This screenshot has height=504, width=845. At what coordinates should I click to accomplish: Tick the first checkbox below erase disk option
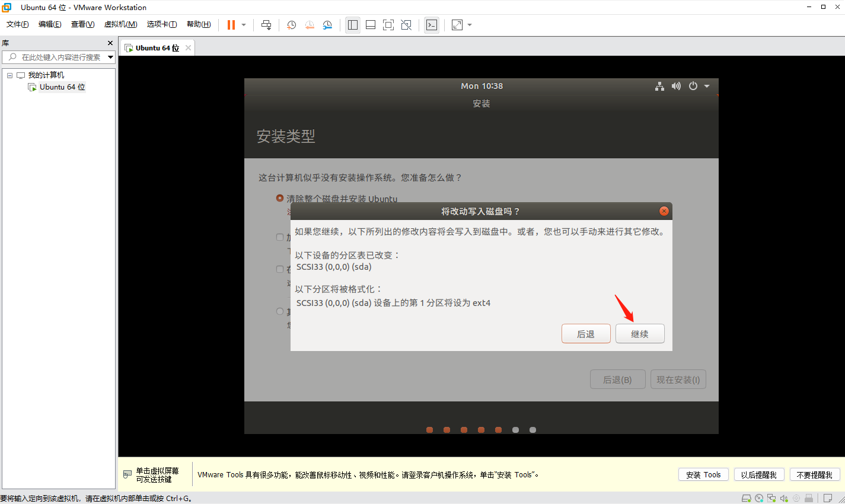click(280, 237)
